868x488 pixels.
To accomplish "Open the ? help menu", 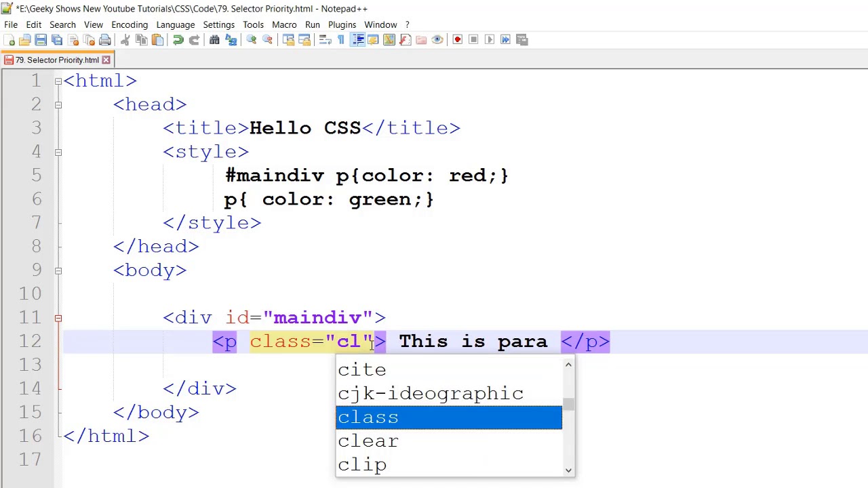I will pos(408,25).
